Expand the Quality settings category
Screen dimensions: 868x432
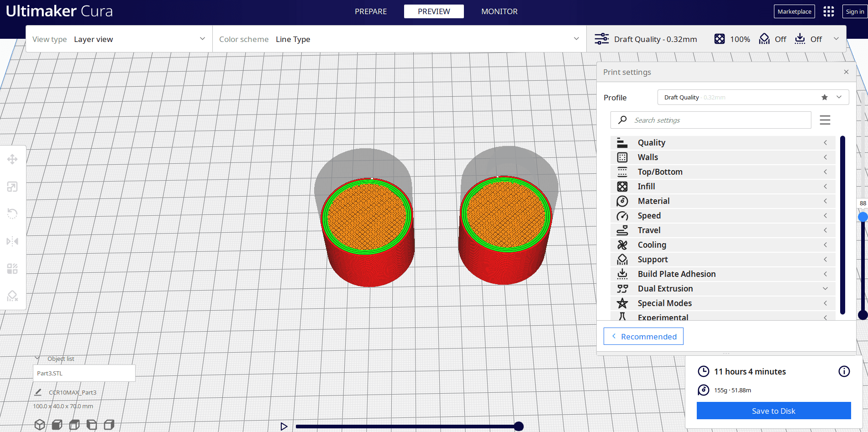723,143
